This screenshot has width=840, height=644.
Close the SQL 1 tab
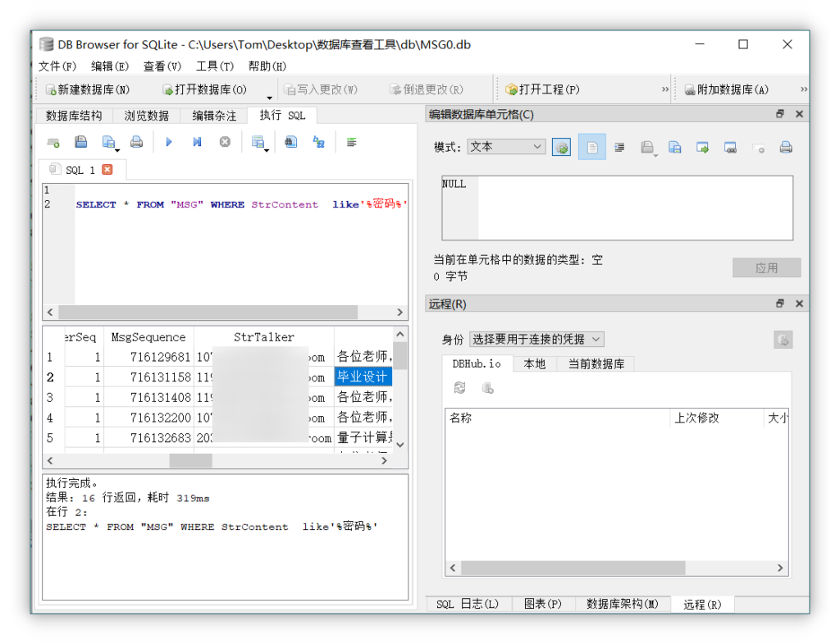[x=107, y=169]
